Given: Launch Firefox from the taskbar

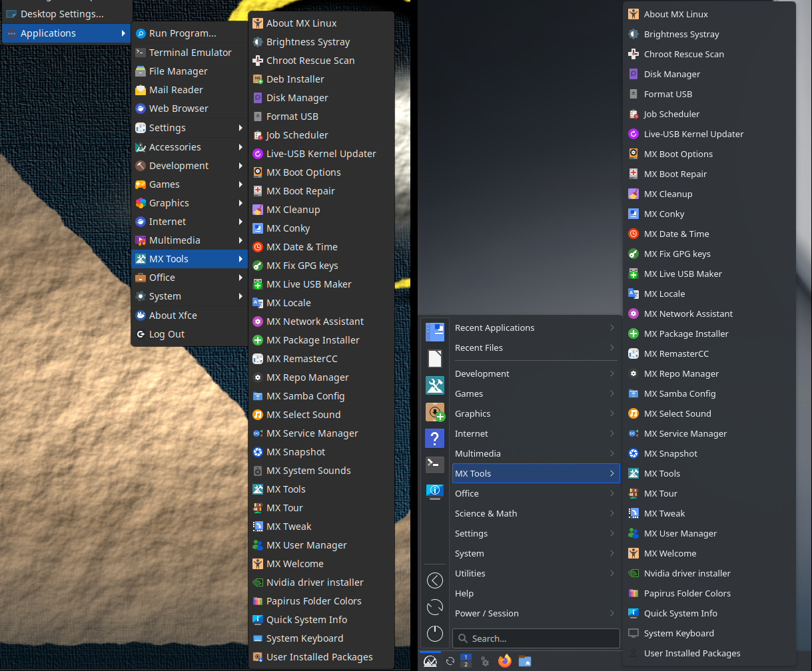Looking at the screenshot, I should tap(505, 661).
